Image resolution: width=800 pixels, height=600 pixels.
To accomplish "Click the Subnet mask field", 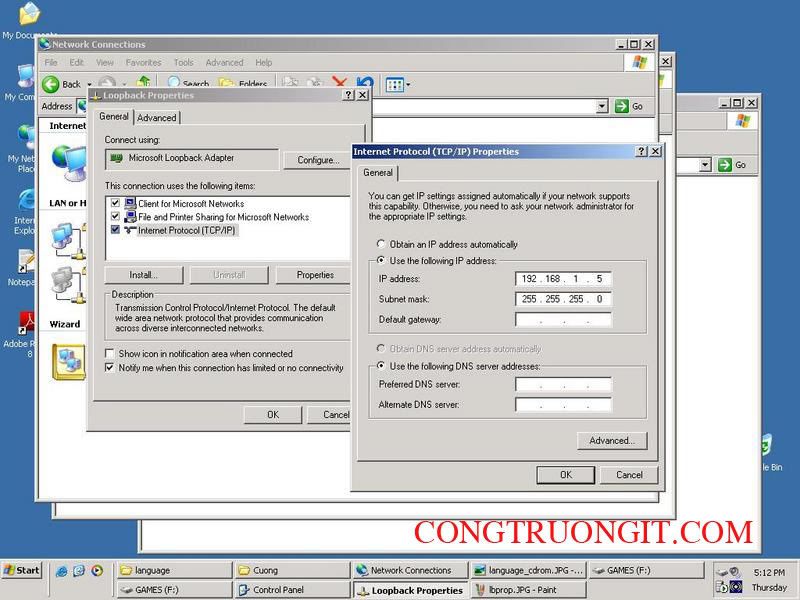I will tap(563, 299).
